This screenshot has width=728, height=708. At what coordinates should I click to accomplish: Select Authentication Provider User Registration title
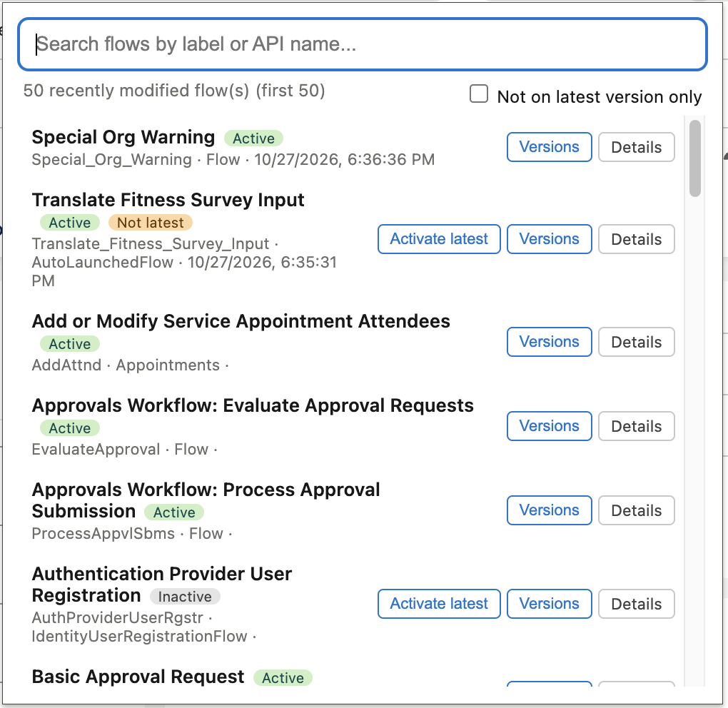(161, 585)
